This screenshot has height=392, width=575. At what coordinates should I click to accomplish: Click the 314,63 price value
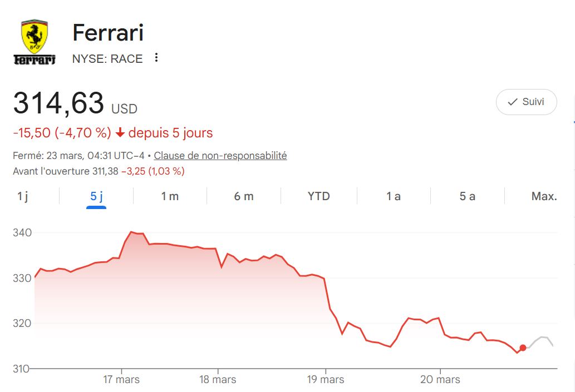(58, 103)
